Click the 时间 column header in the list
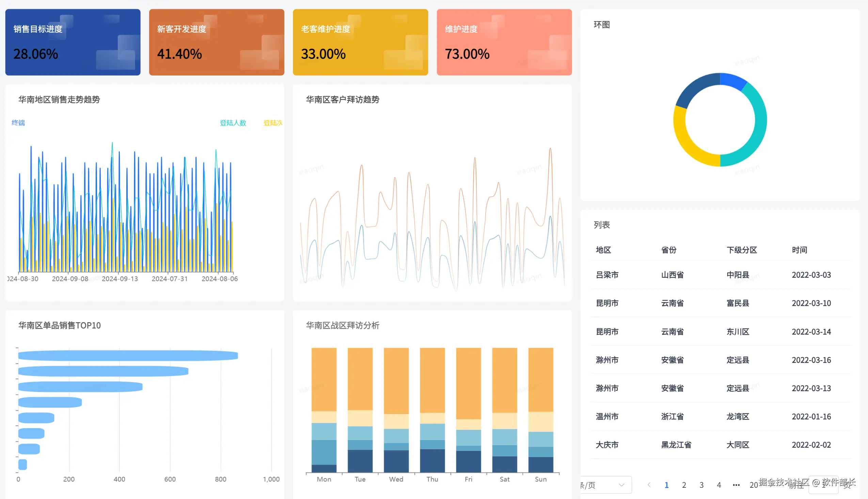Image resolution: width=868 pixels, height=499 pixels. [799, 250]
